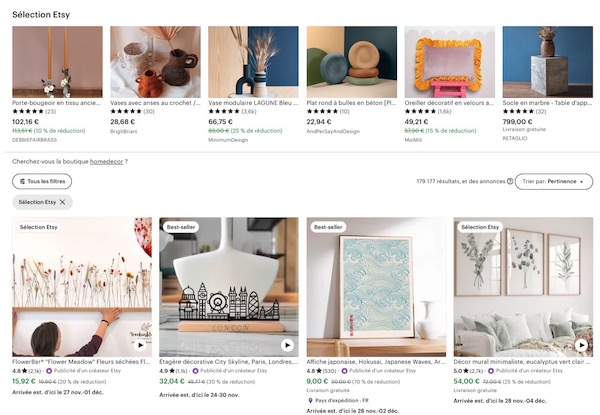Click Décor mural minimaliste eucalyptus title
Screen dimensions: 600x415
coord(522,360)
